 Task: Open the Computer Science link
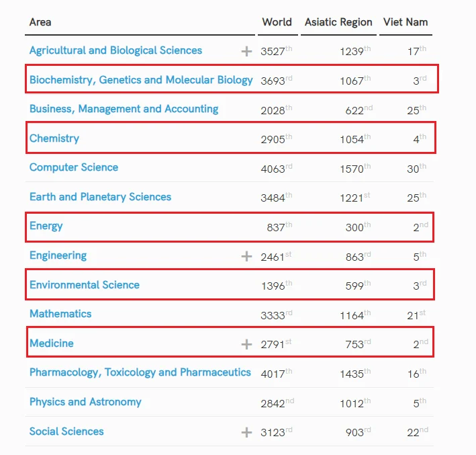[x=74, y=167]
